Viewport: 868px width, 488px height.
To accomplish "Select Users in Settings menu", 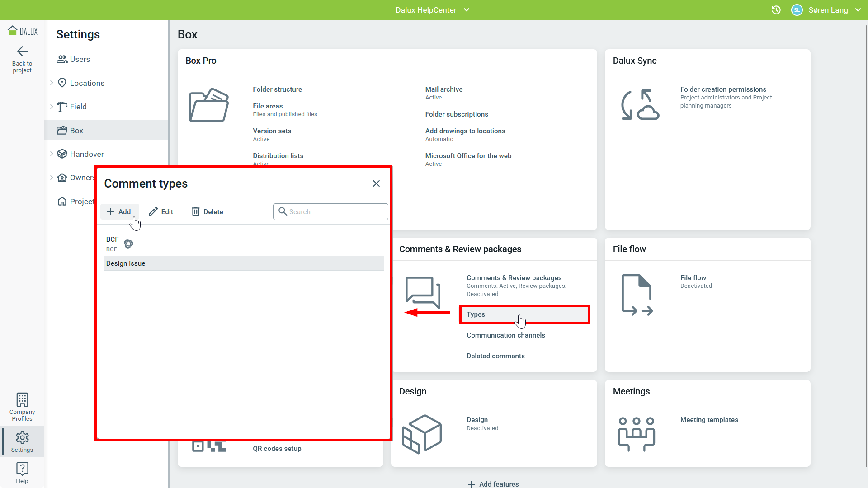I will tap(80, 59).
